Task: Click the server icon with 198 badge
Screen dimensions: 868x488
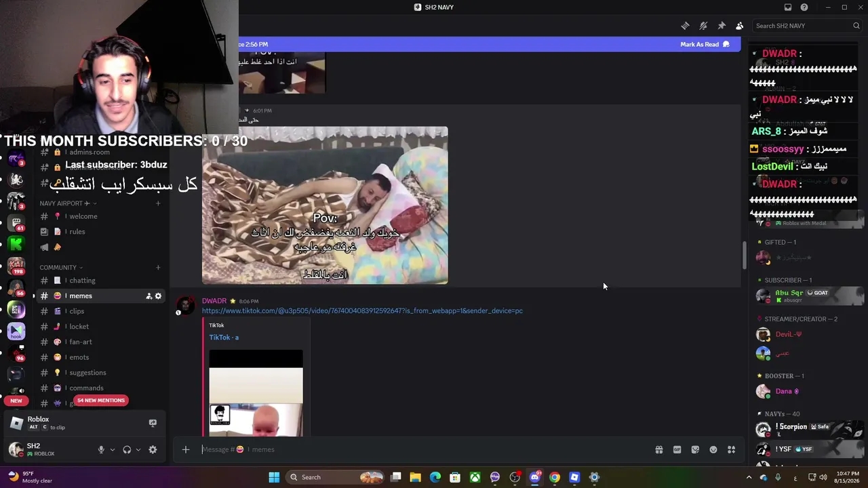Action: click(16, 266)
